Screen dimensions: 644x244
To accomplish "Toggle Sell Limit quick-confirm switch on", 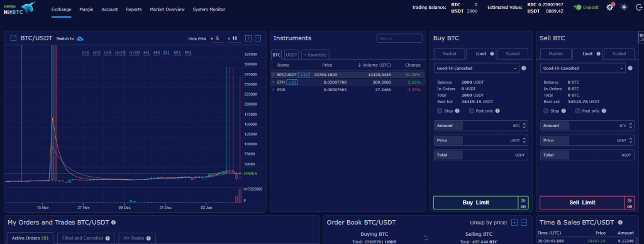I will pos(630,202).
